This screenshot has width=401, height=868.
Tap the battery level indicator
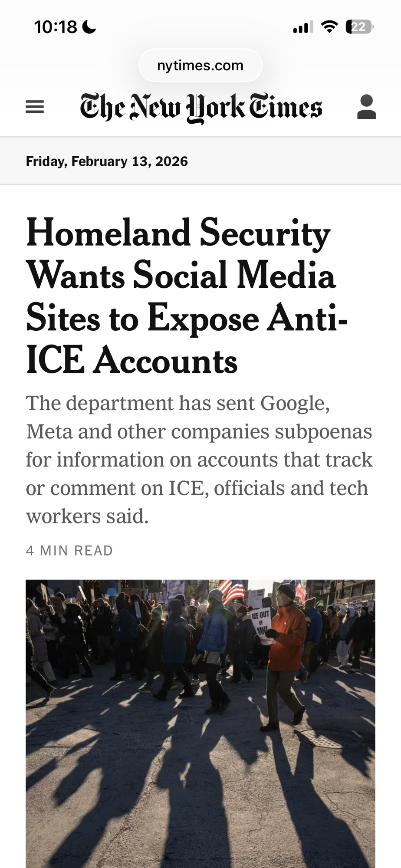pyautogui.click(x=359, y=27)
